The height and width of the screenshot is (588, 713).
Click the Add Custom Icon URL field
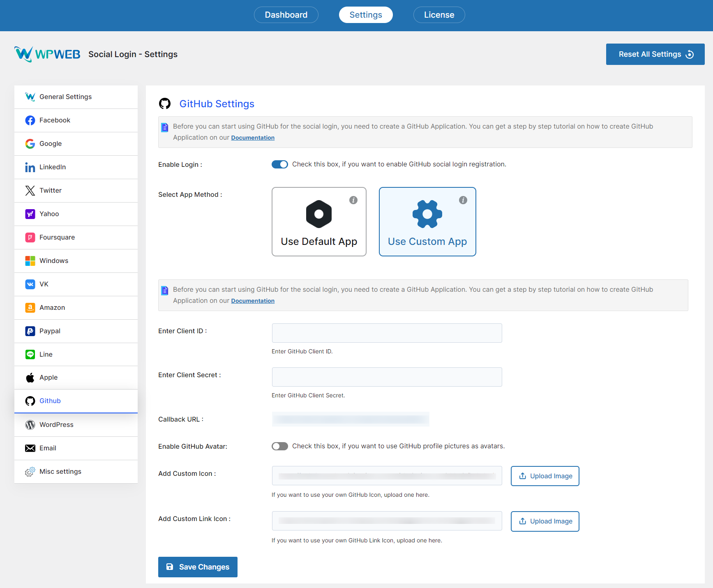(x=387, y=476)
